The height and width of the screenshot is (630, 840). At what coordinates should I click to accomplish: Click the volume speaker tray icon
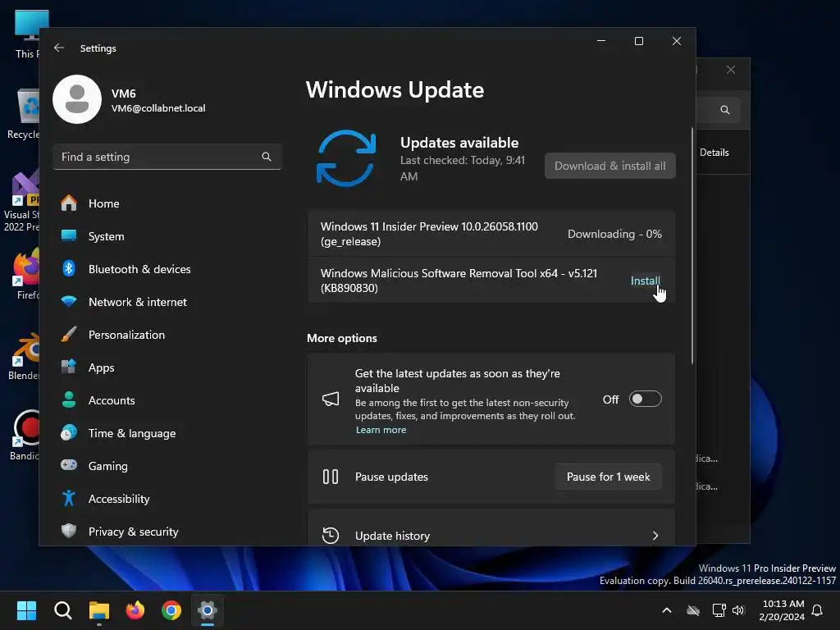pos(739,610)
